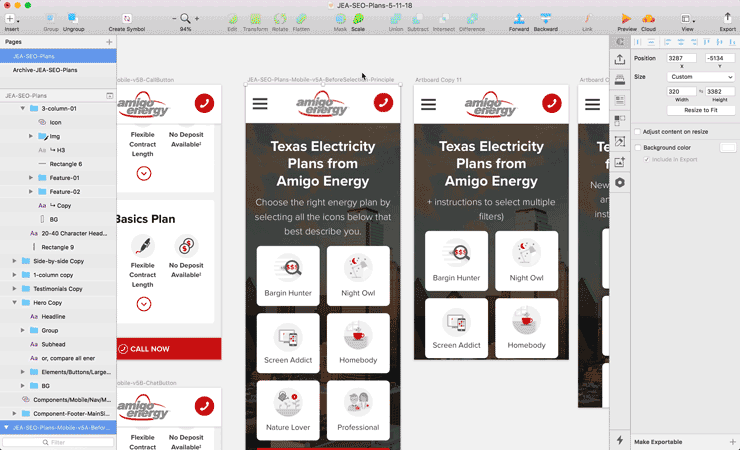
Task: Click the Height size field
Action: (x=720, y=92)
